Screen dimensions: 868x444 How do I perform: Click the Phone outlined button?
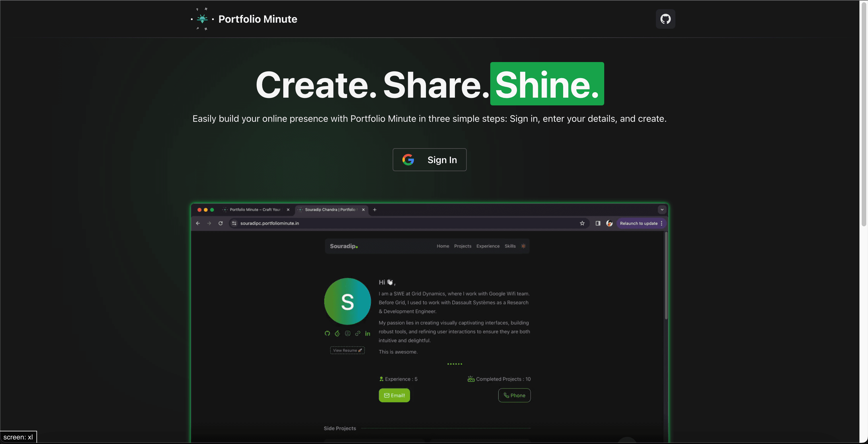coord(514,395)
